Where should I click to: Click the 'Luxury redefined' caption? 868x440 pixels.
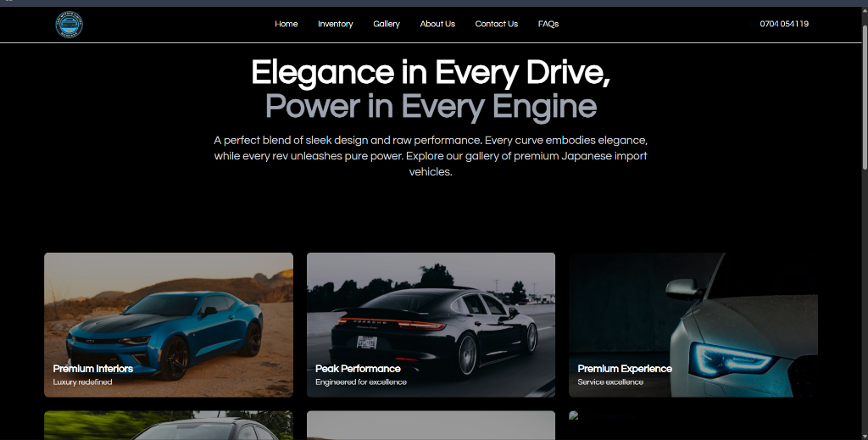point(82,382)
